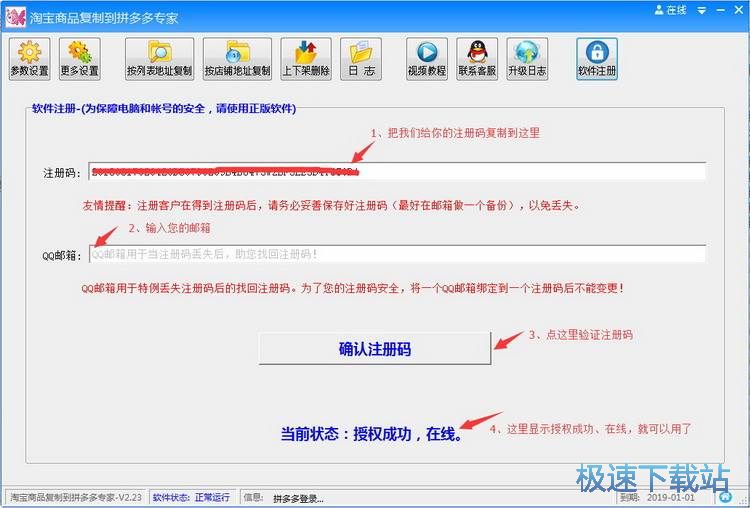Open 参数设置 parameter settings
Viewport: 750px width, 508px height.
(x=29, y=59)
